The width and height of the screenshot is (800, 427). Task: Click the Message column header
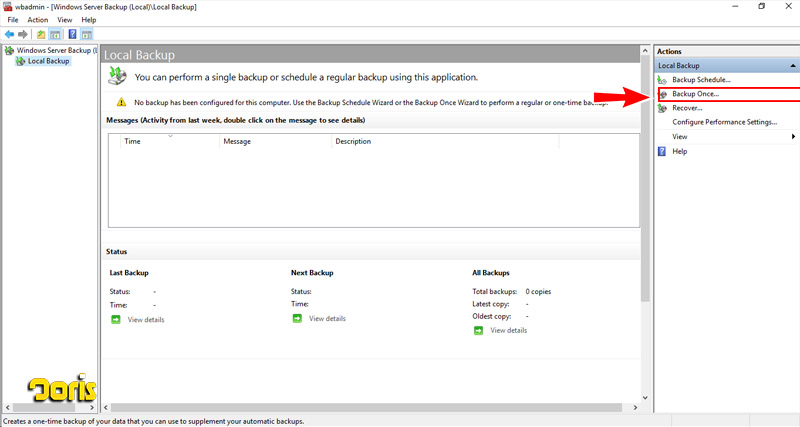[x=276, y=141]
